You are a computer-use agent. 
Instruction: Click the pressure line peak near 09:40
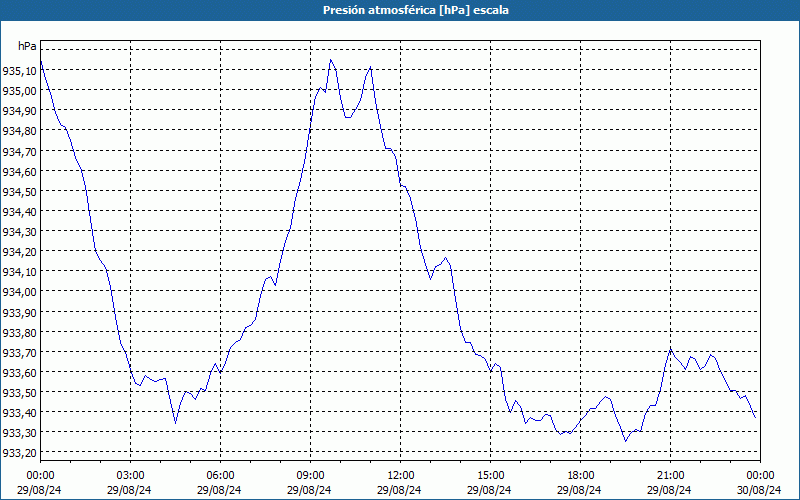pos(331,60)
